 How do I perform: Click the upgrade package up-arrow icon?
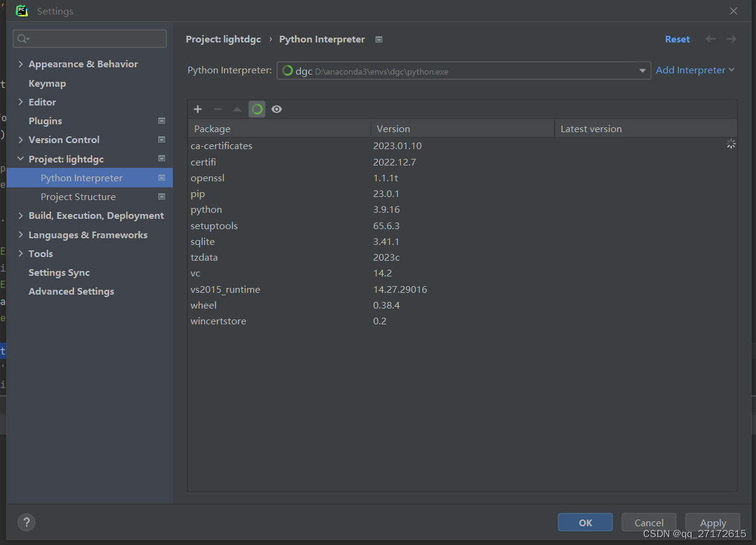coord(237,109)
